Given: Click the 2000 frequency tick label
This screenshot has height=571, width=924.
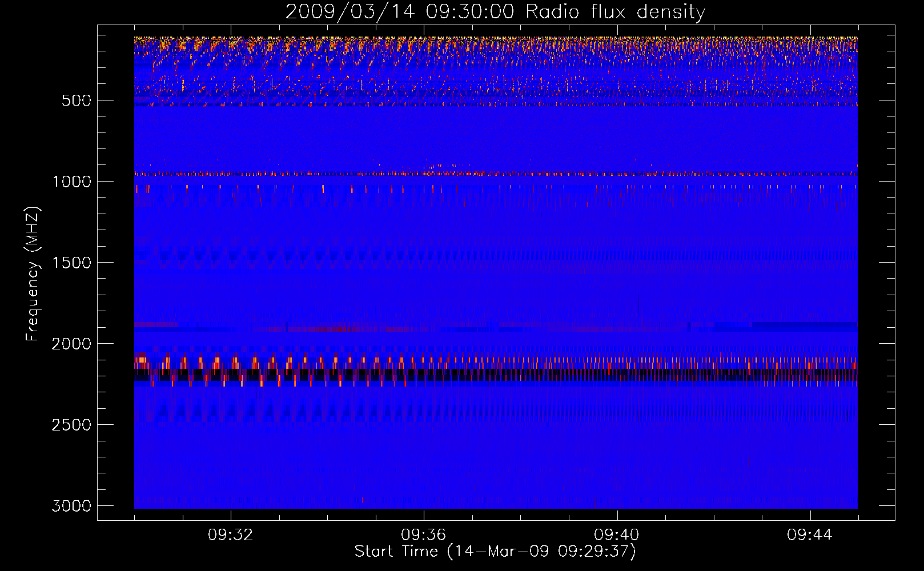Looking at the screenshot, I should (72, 344).
